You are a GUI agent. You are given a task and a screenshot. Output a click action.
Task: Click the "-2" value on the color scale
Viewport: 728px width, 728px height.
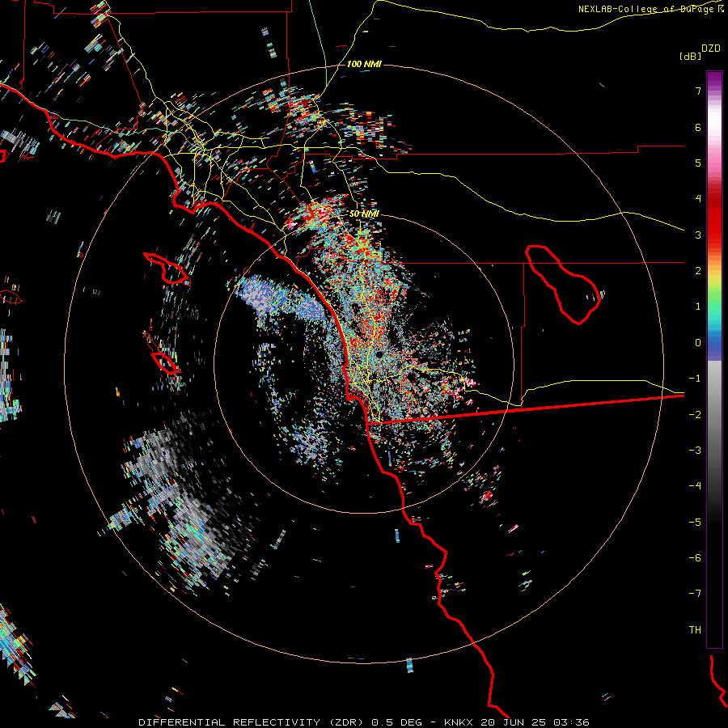(695, 415)
